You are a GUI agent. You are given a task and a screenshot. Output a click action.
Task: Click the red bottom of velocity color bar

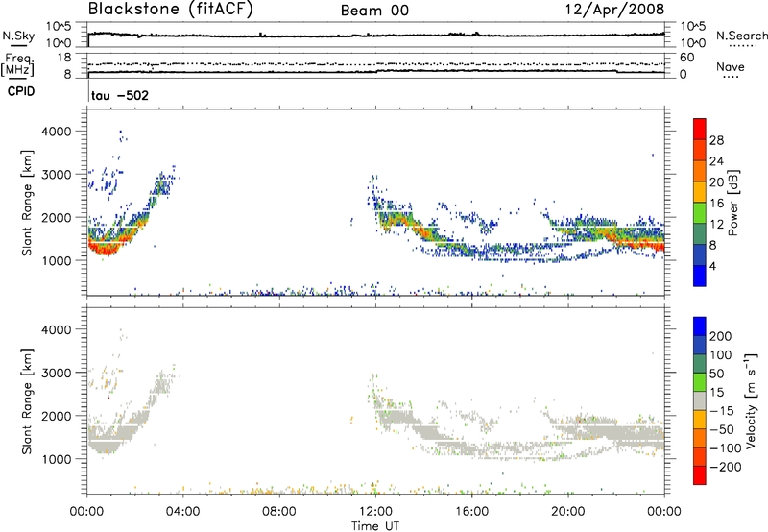(700, 475)
